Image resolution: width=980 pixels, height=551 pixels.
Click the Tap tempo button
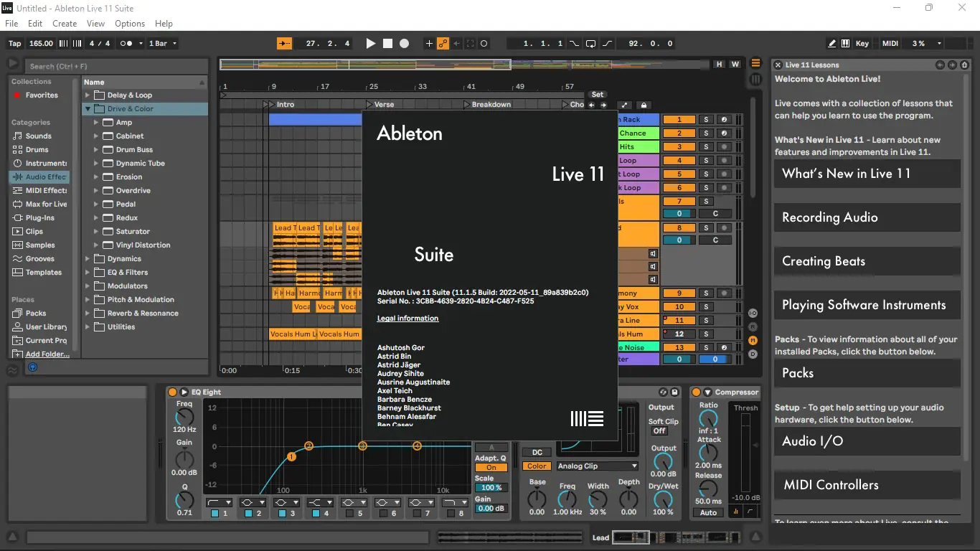click(x=15, y=44)
